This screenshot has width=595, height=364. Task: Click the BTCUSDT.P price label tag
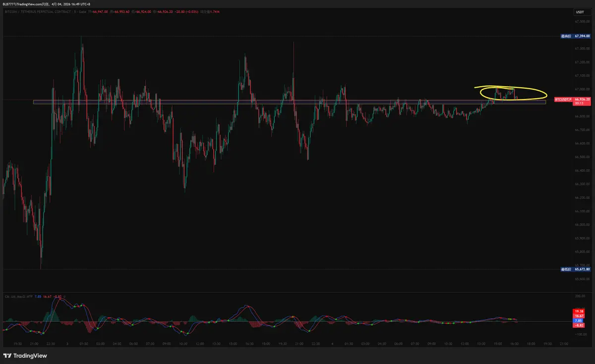tap(563, 99)
